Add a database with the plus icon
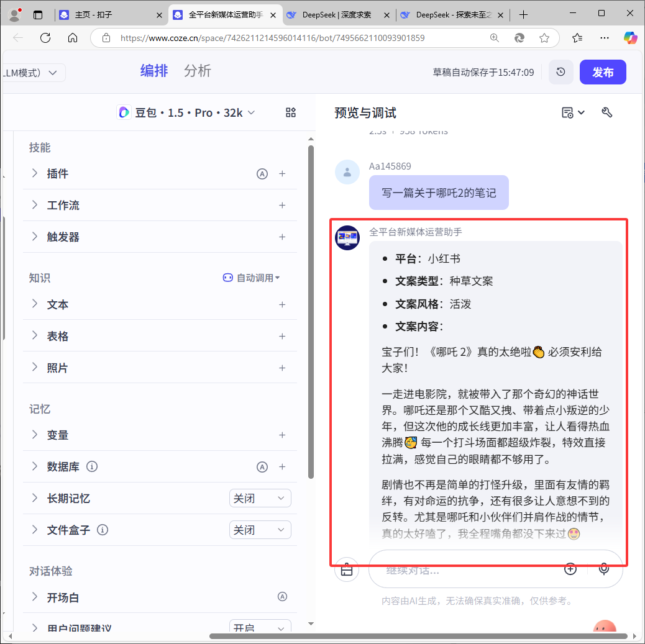Image resolution: width=645 pixels, height=644 pixels. click(282, 467)
